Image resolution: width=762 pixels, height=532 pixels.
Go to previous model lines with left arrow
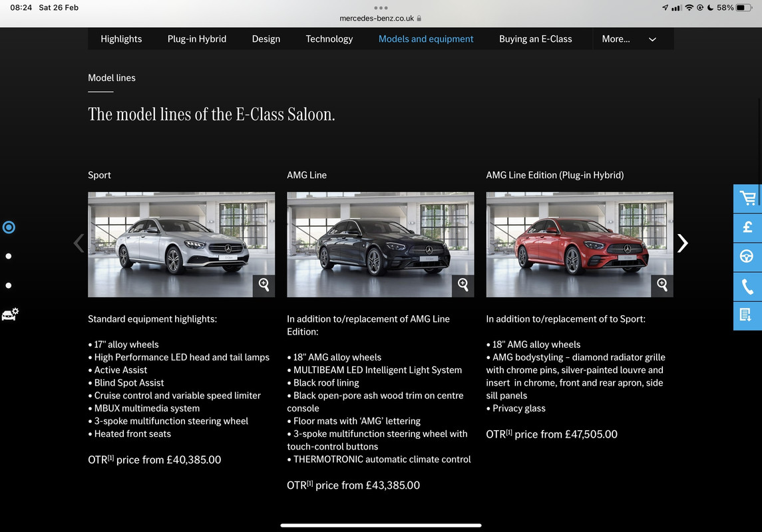(x=79, y=243)
